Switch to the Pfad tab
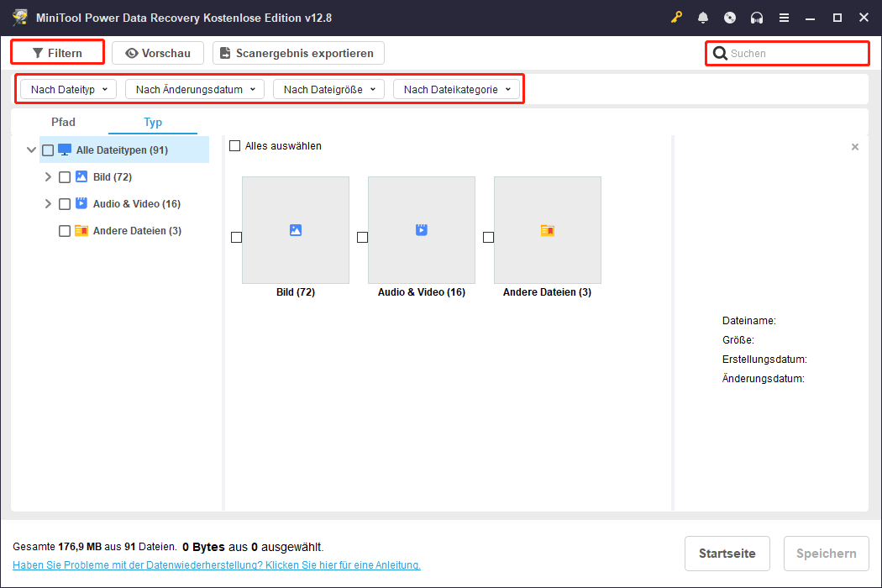This screenshot has height=588, width=882. point(63,122)
